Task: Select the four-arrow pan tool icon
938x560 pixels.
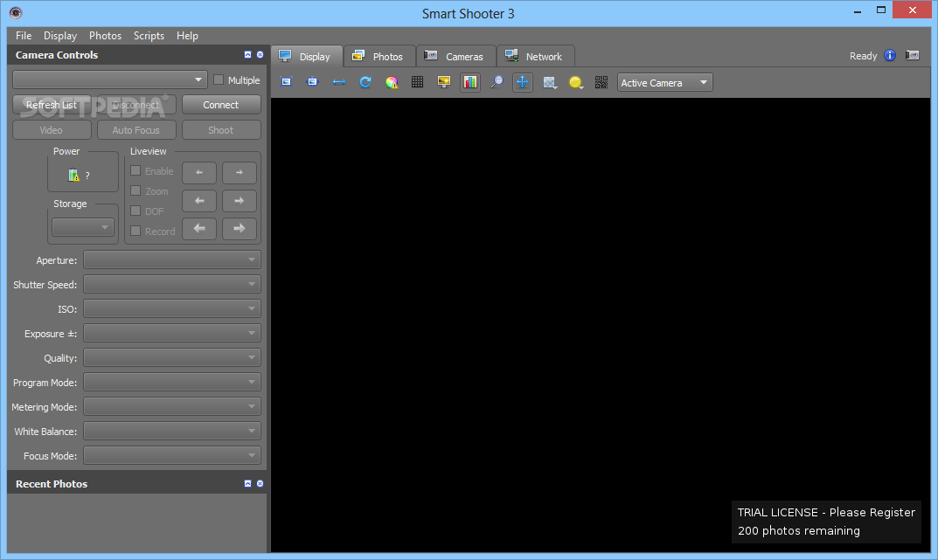Action: [x=523, y=82]
